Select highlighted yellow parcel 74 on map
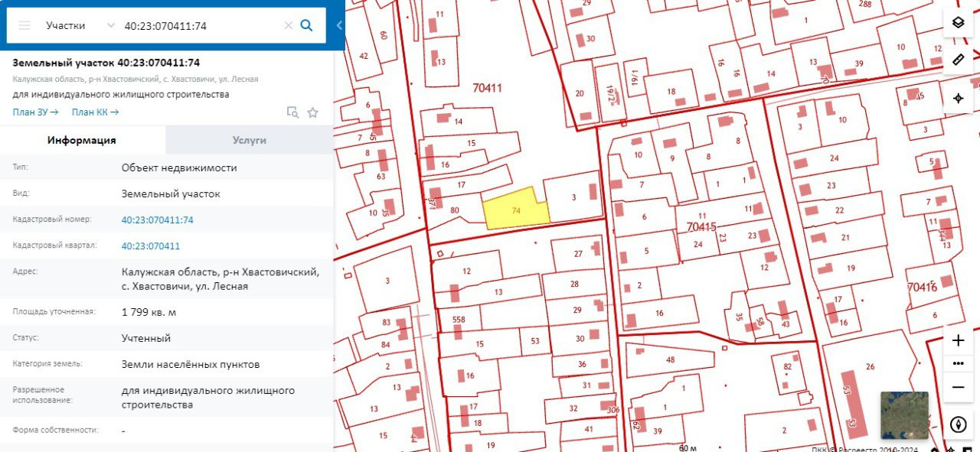Image resolution: width=980 pixels, height=452 pixels. (x=517, y=210)
